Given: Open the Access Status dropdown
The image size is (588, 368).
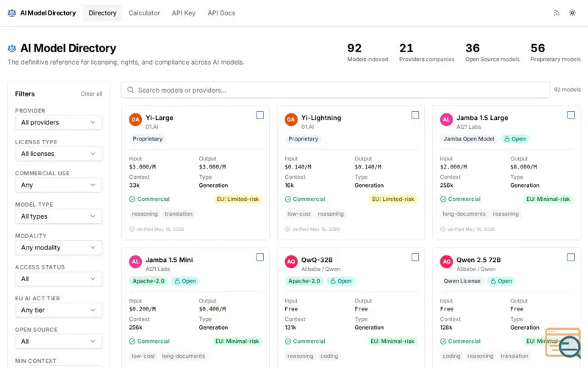Looking at the screenshot, I should click(59, 279).
